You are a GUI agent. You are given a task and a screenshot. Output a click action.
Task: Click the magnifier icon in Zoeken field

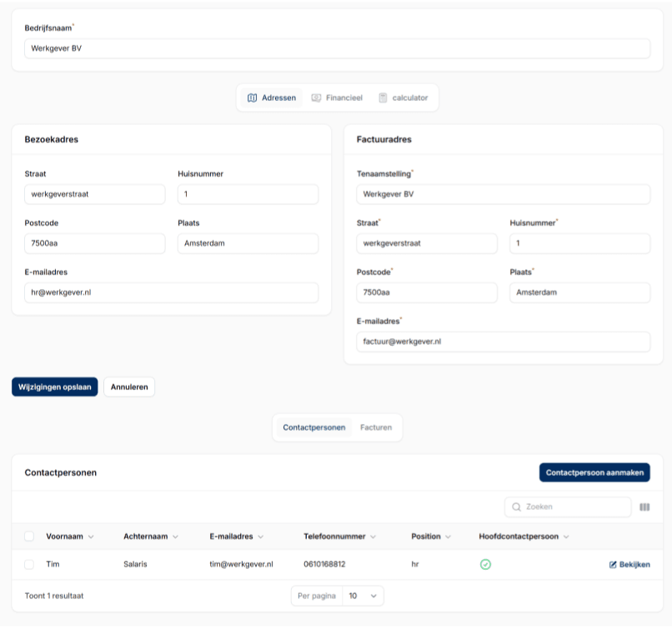[x=516, y=507]
